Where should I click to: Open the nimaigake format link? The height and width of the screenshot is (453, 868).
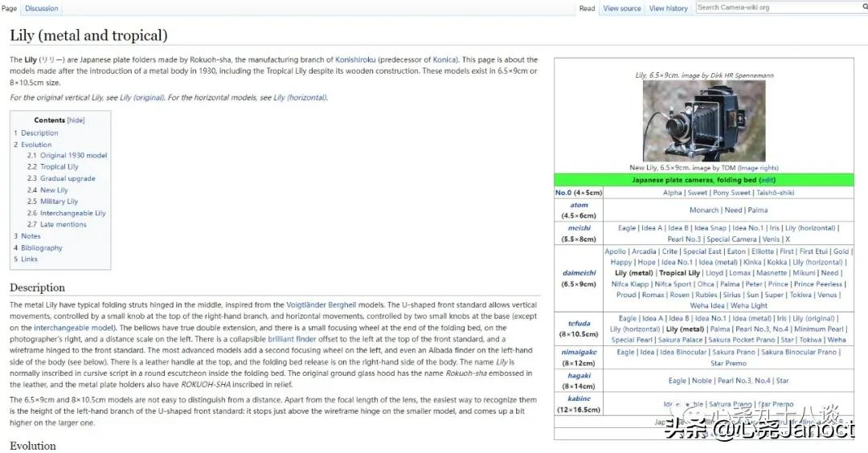click(x=579, y=352)
